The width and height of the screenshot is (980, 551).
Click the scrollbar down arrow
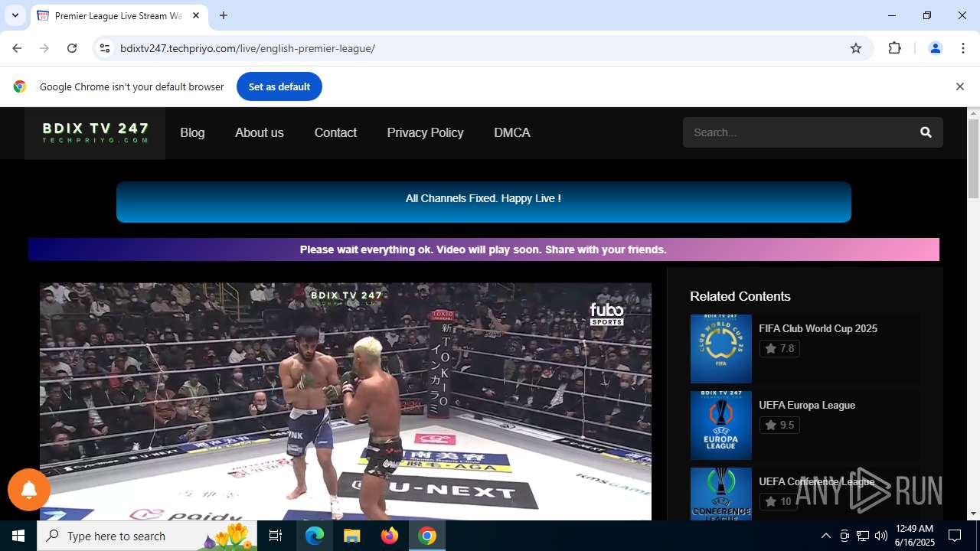tap(973, 514)
